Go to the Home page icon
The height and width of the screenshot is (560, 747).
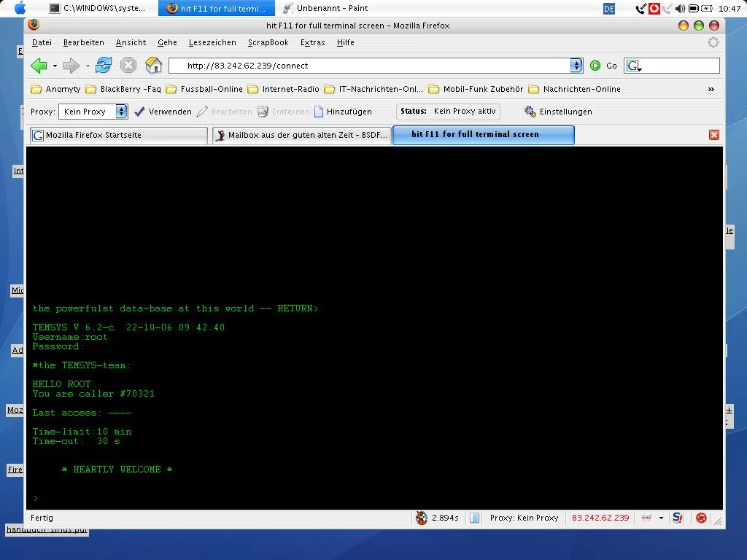(x=153, y=66)
